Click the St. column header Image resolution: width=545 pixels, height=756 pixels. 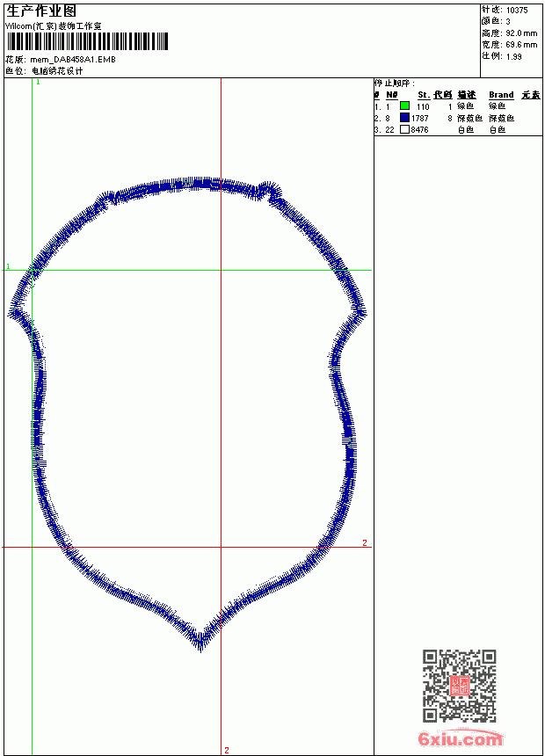(x=424, y=95)
